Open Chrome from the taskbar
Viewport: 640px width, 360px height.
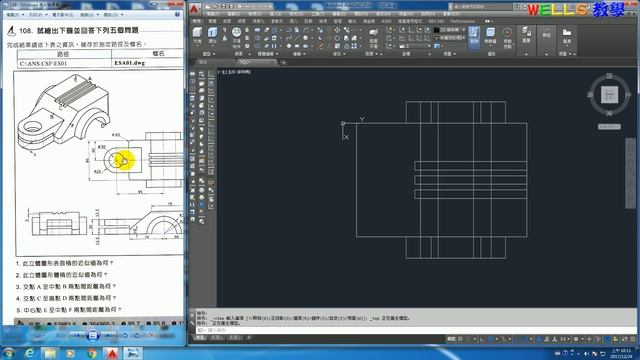[92, 353]
